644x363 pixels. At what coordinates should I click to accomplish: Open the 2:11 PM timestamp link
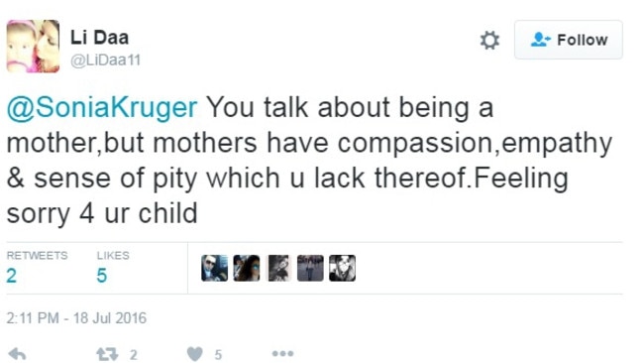(x=76, y=318)
